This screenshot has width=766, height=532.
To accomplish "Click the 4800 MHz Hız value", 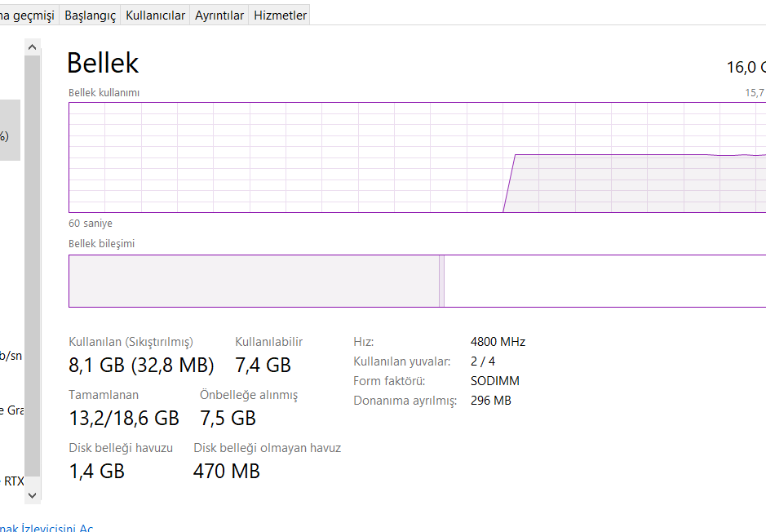I will pos(498,342).
